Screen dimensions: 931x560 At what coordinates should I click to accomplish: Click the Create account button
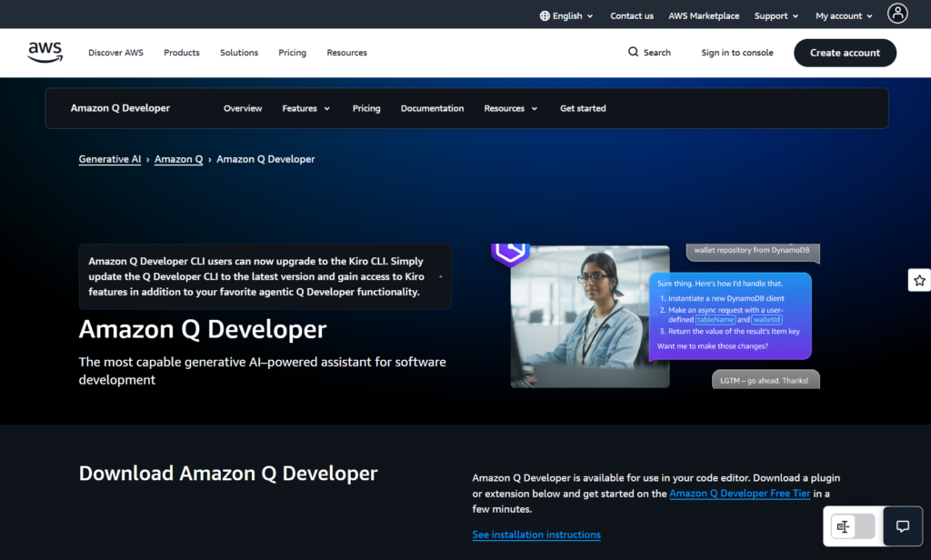point(845,53)
